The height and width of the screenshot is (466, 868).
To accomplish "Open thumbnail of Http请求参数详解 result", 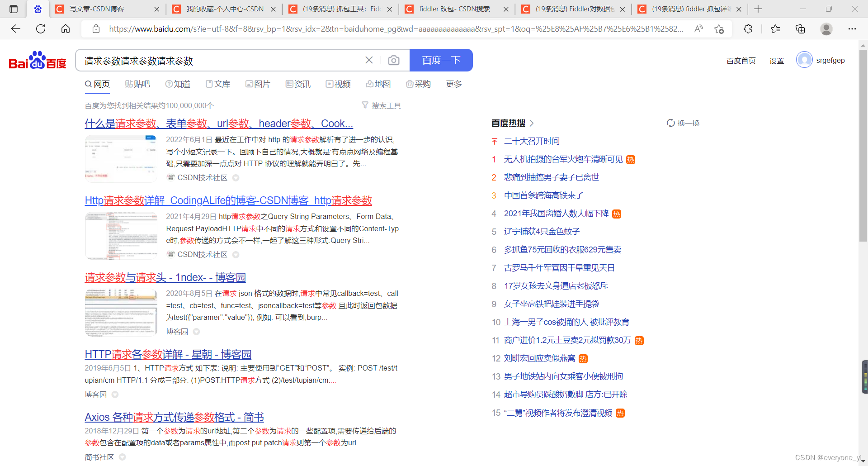I will pos(121,236).
